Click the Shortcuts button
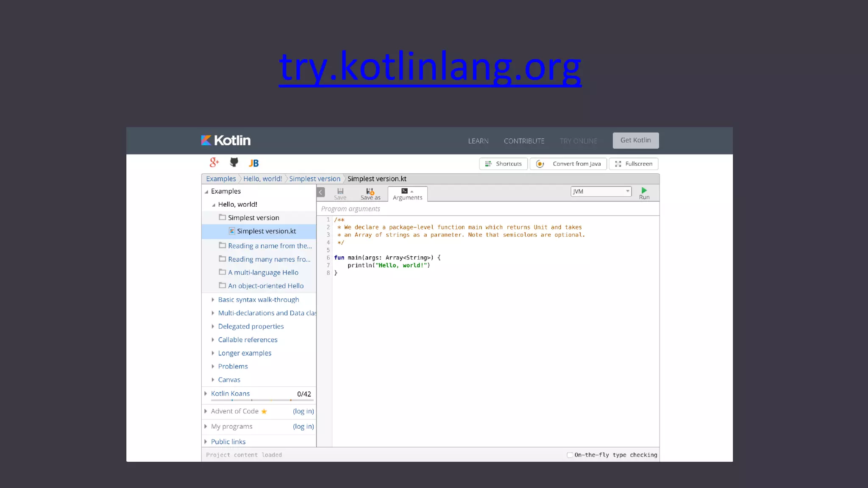Viewport: 868px width, 488px height. [x=503, y=164]
